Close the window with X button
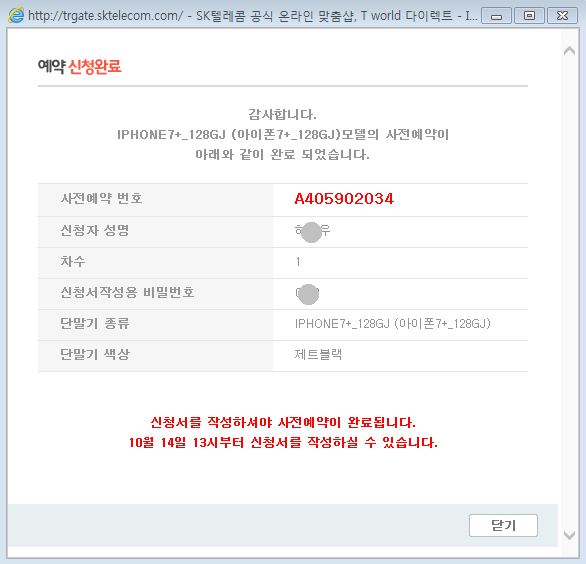This screenshot has height=564, width=586. (562, 16)
